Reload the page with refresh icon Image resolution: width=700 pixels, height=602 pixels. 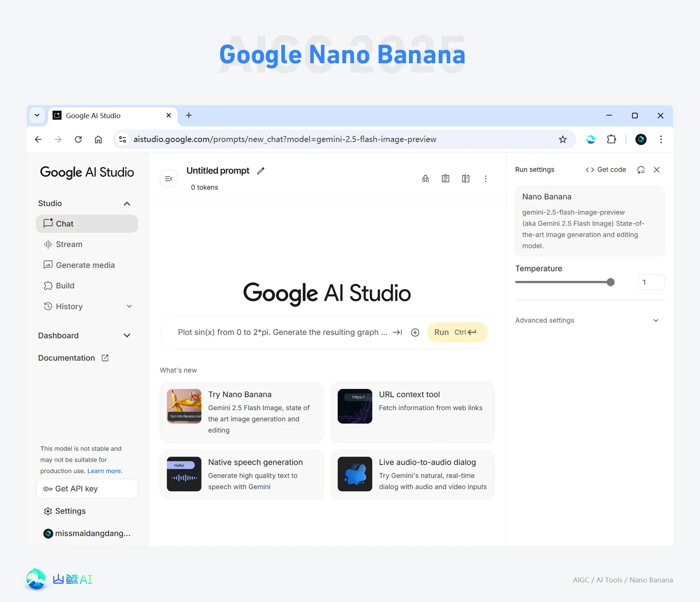pyautogui.click(x=78, y=139)
